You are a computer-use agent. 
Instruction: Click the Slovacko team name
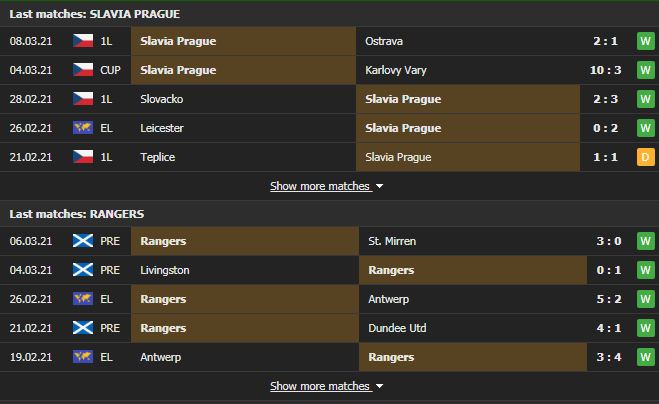click(x=162, y=99)
